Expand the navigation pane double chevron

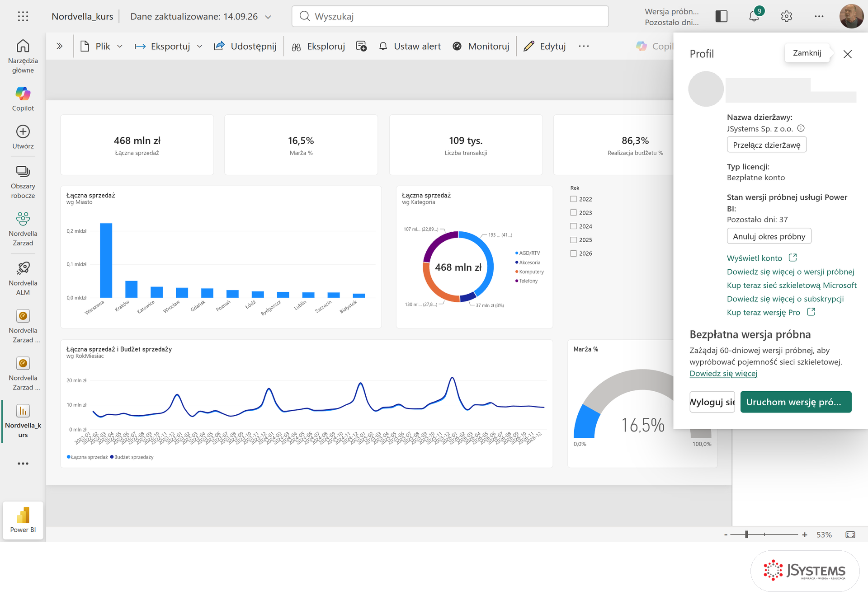pyautogui.click(x=59, y=46)
